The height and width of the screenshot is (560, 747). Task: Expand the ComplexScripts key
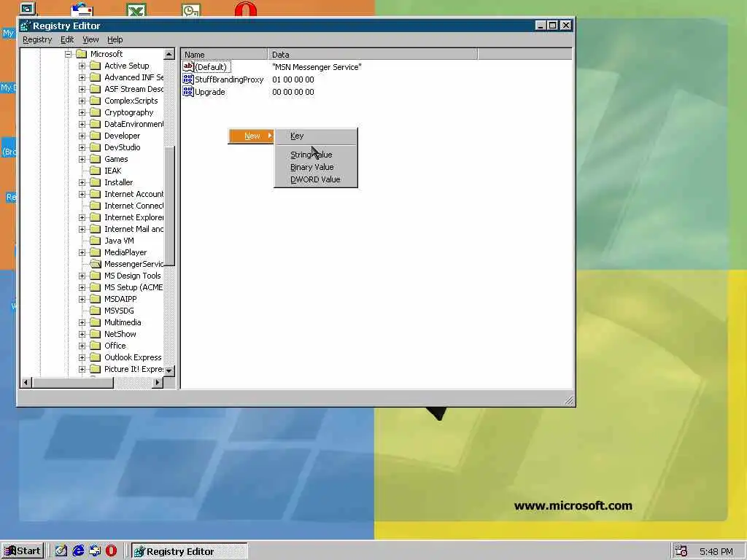(x=82, y=101)
